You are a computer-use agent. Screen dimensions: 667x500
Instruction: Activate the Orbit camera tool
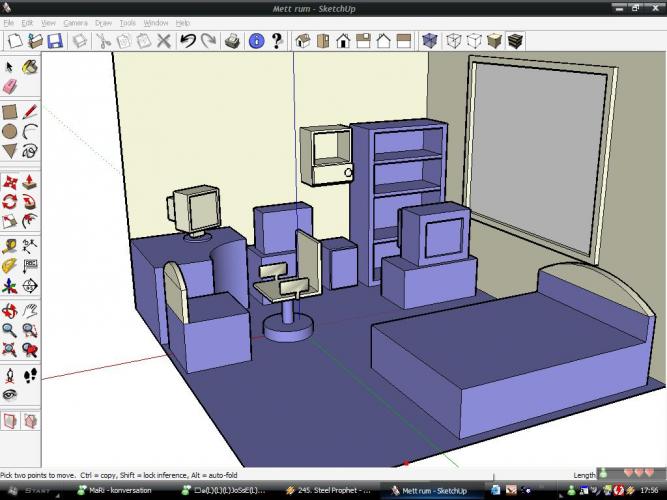pos(10,310)
